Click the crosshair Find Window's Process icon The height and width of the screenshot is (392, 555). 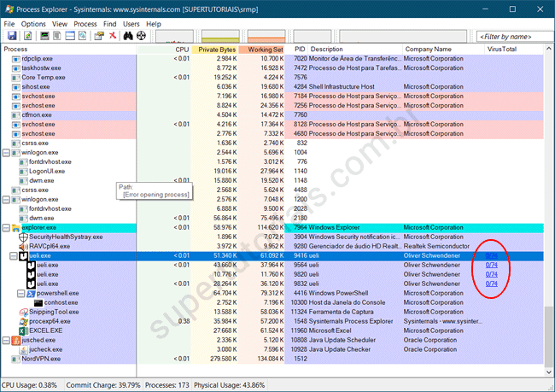coord(143,36)
